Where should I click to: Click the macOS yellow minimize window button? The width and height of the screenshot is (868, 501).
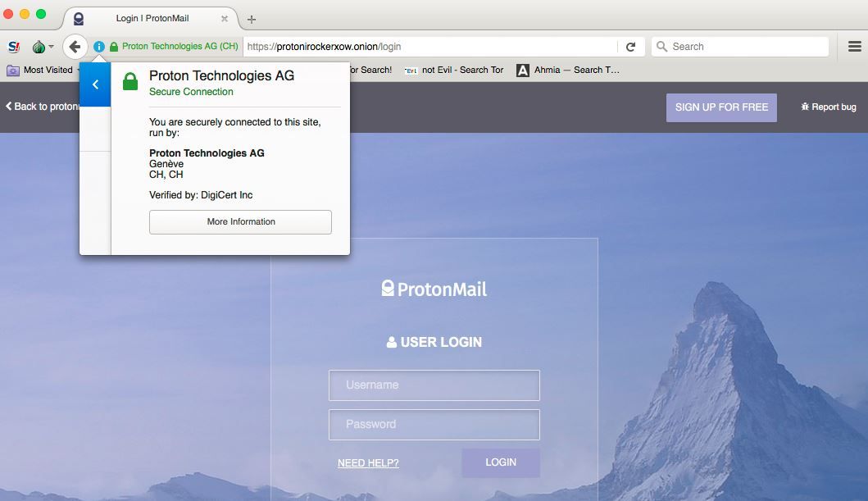[x=25, y=14]
